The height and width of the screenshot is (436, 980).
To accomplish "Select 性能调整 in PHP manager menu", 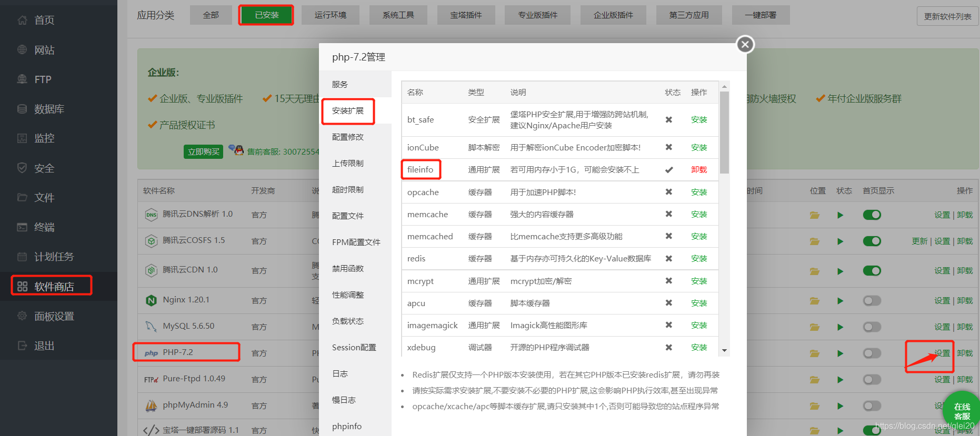I will coord(348,295).
